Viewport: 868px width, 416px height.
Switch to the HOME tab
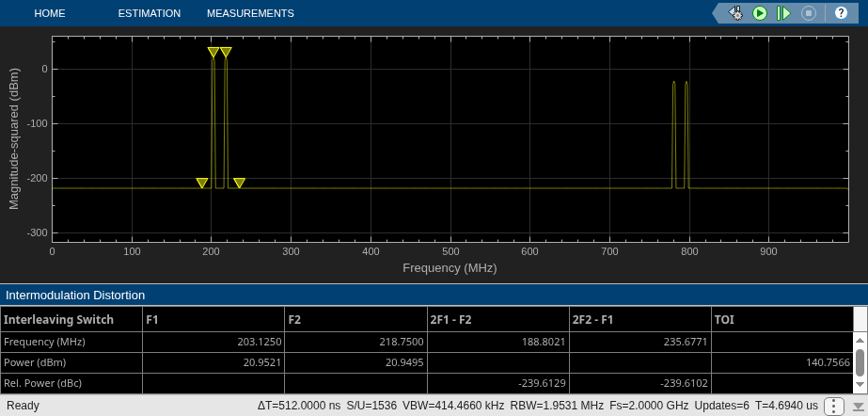50,13
